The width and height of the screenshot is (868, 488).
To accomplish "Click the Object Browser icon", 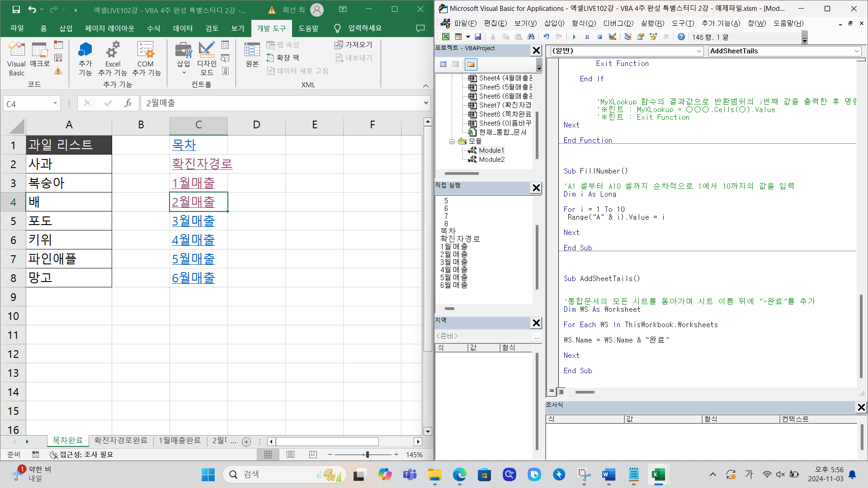I will coord(653,37).
